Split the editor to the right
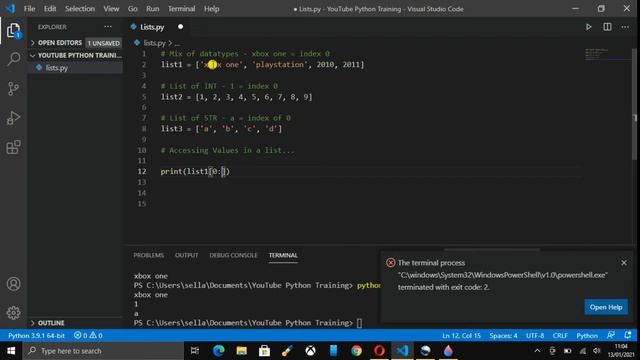This screenshot has width=640, height=360. click(x=607, y=27)
